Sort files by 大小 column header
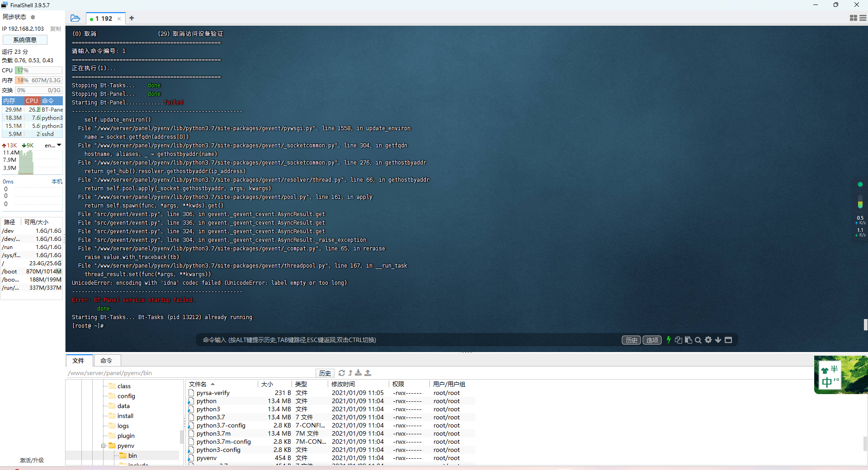This screenshot has height=470, width=868. pos(275,384)
